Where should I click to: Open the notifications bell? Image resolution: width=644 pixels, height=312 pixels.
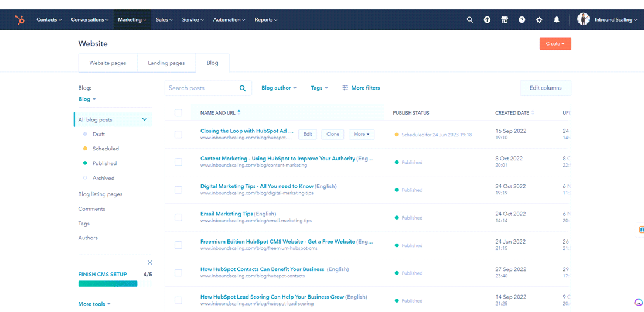click(557, 20)
